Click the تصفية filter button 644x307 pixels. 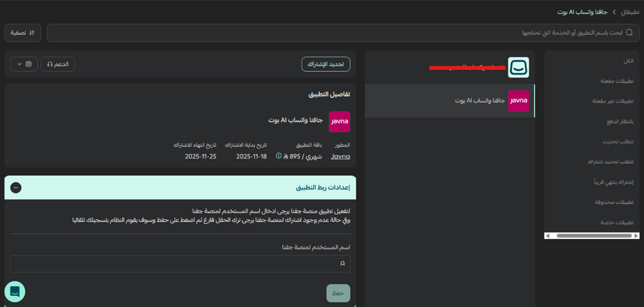tap(23, 33)
